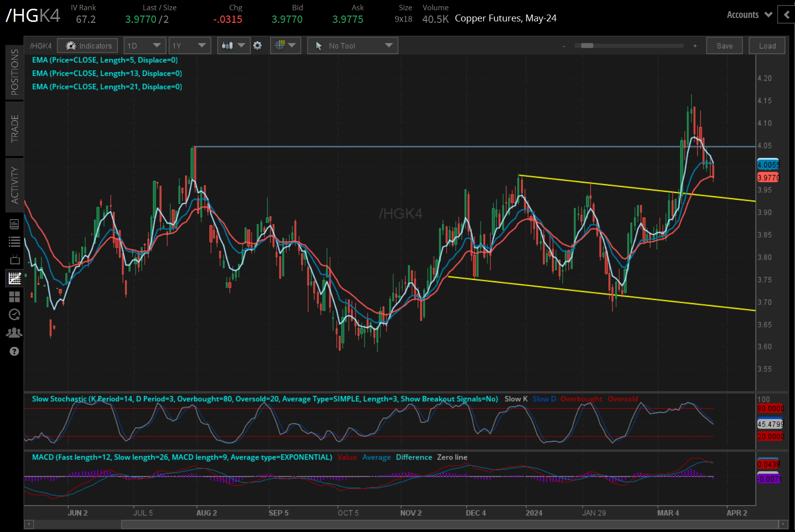This screenshot has height=532, width=795.
Task: Open the people community sidebar icon
Action: [15, 333]
